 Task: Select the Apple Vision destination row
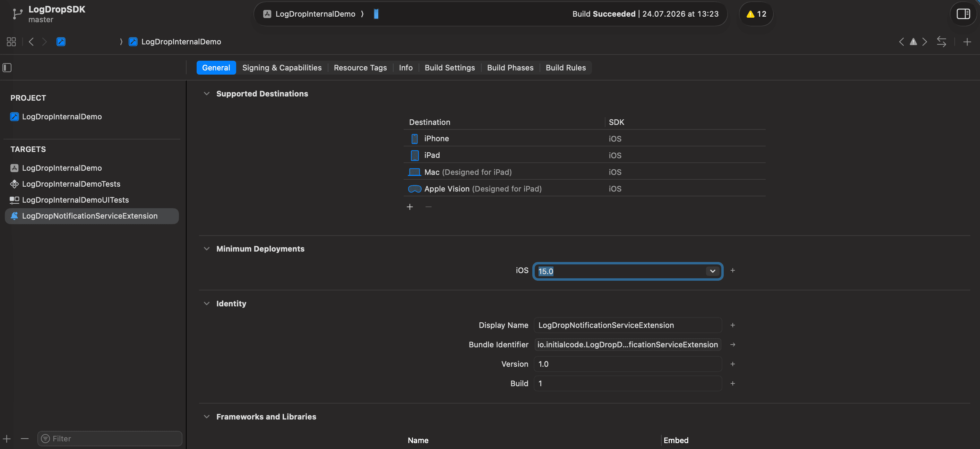tap(584, 189)
